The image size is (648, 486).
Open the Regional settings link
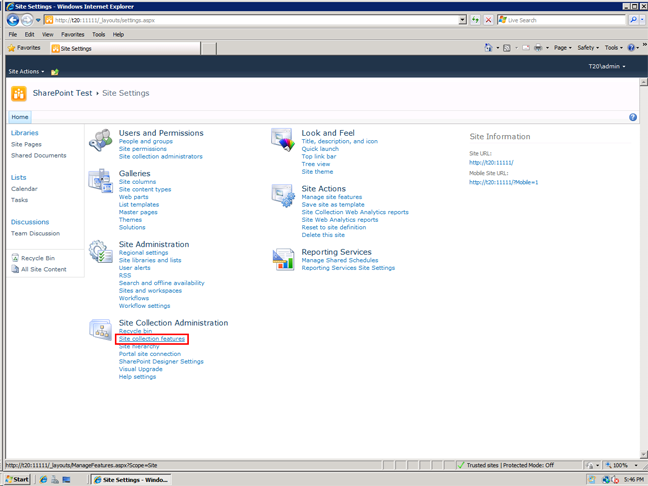[143, 253]
